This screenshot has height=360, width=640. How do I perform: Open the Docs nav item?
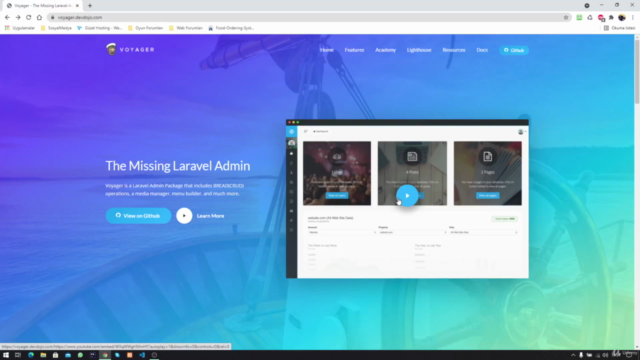point(482,50)
